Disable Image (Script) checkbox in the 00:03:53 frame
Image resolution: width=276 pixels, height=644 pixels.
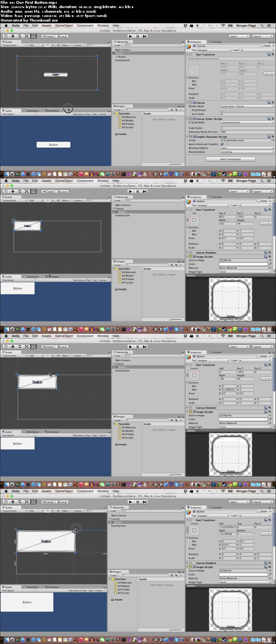(x=194, y=412)
